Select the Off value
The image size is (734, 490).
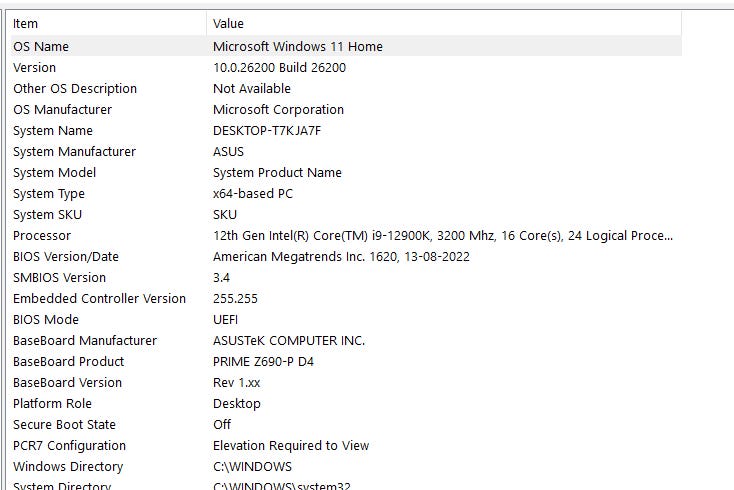click(x=222, y=424)
